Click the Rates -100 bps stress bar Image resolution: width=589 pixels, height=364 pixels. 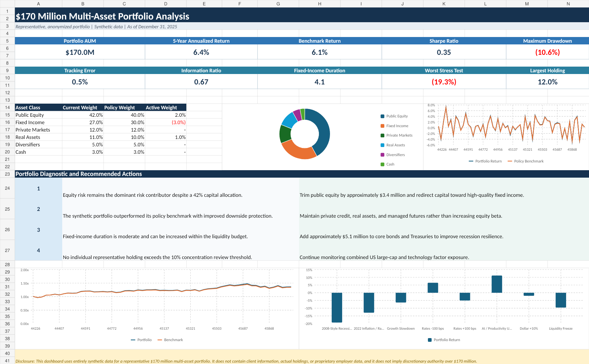click(433, 288)
